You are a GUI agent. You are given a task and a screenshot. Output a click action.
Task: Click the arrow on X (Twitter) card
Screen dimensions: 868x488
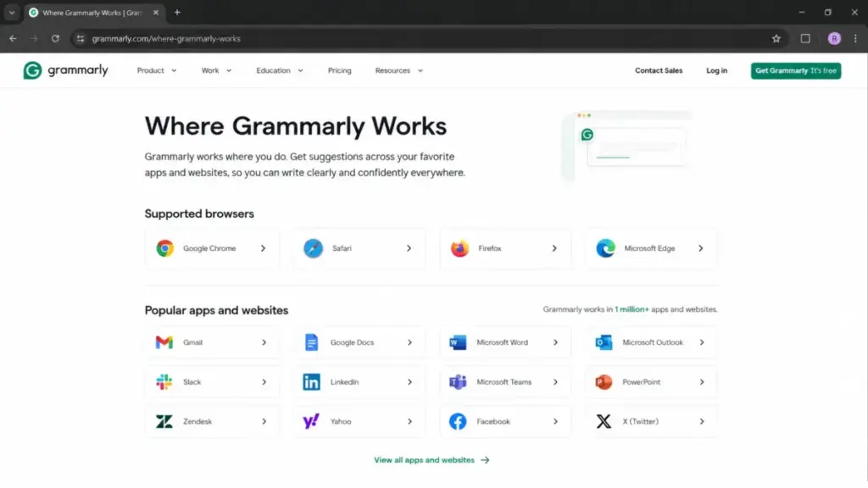(x=701, y=422)
